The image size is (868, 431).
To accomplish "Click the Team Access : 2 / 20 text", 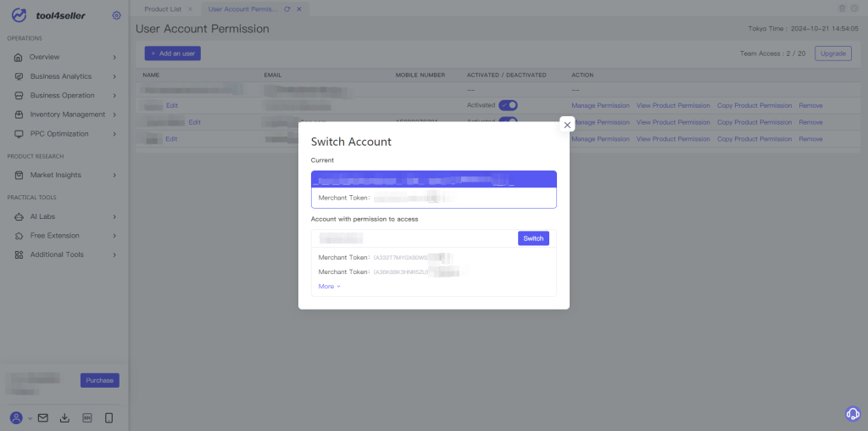I will click(x=773, y=53).
